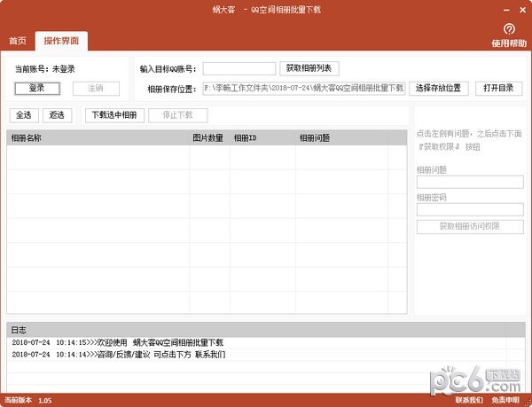Click the 返选 button

coord(58,115)
